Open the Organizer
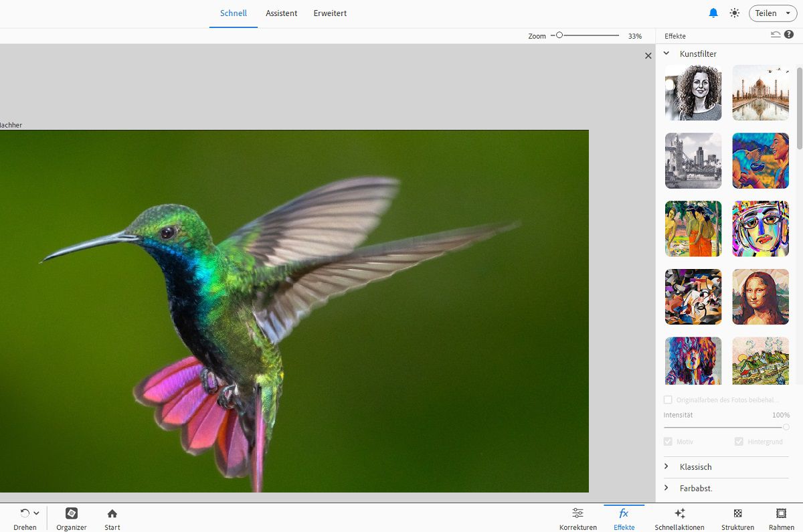Image resolution: width=803 pixels, height=532 pixels. 72,514
